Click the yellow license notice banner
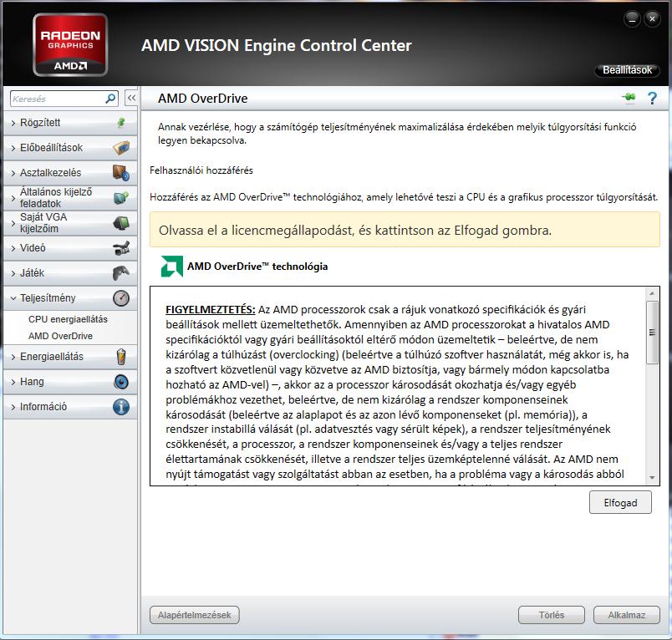This screenshot has height=640, width=672. pos(405,230)
